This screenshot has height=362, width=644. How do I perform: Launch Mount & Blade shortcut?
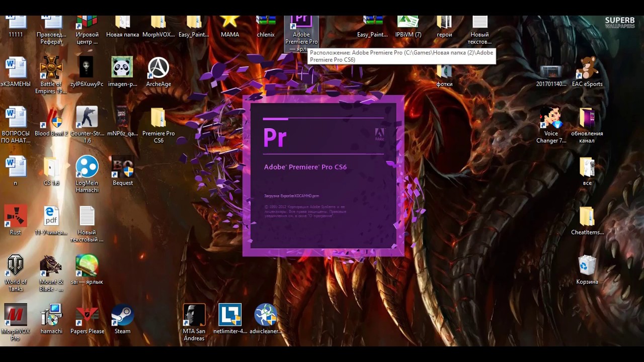tap(51, 273)
